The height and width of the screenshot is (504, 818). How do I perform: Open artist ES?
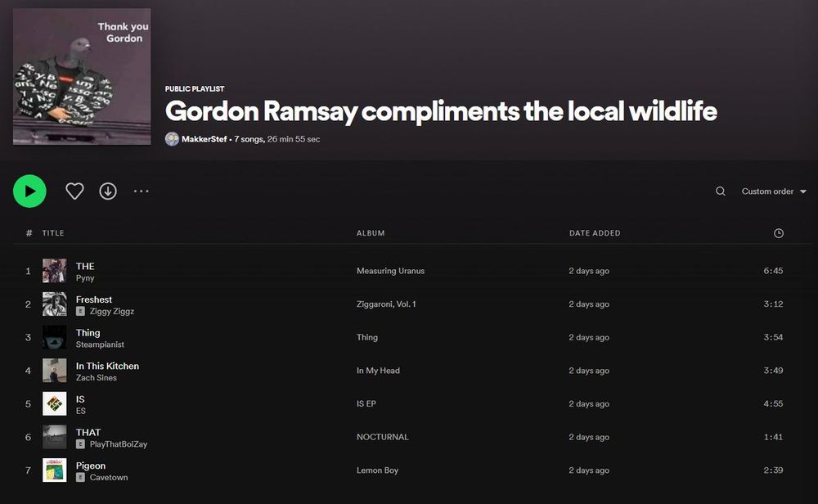tap(81, 411)
